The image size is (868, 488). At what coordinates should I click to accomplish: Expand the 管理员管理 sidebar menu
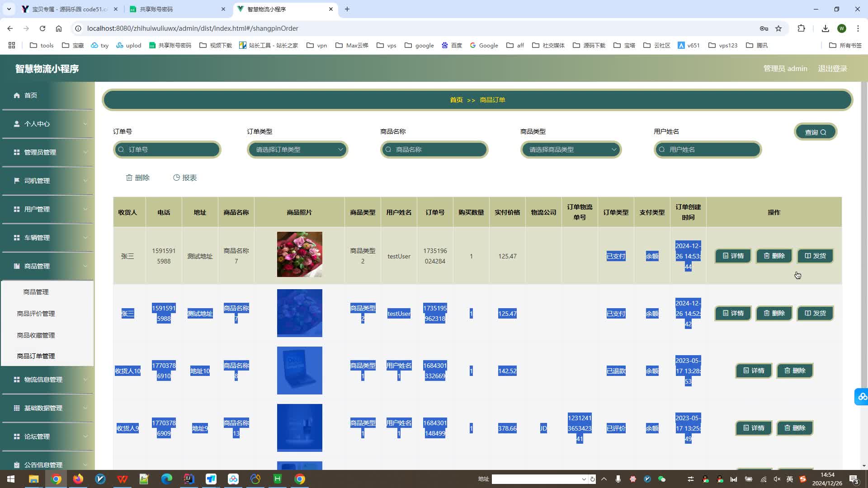47,152
